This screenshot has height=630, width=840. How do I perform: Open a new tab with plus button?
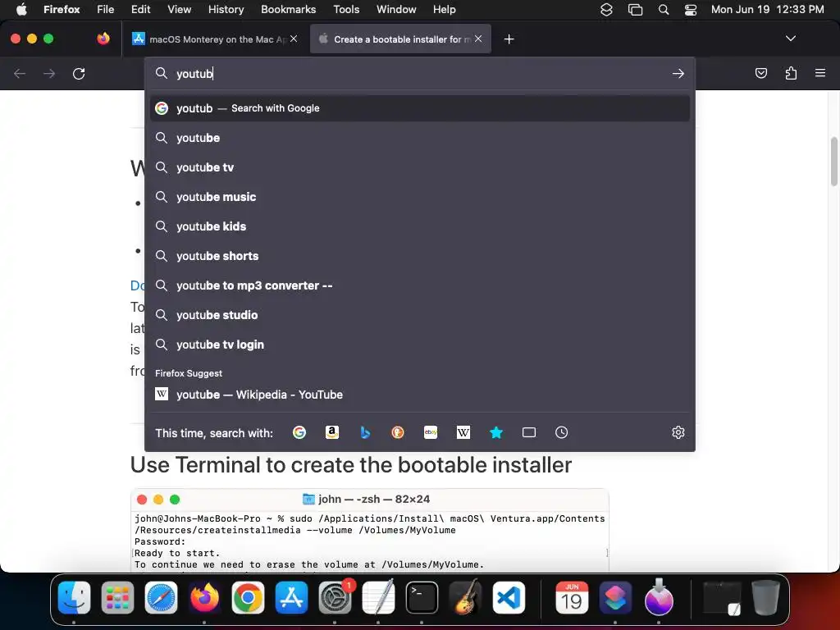point(509,39)
